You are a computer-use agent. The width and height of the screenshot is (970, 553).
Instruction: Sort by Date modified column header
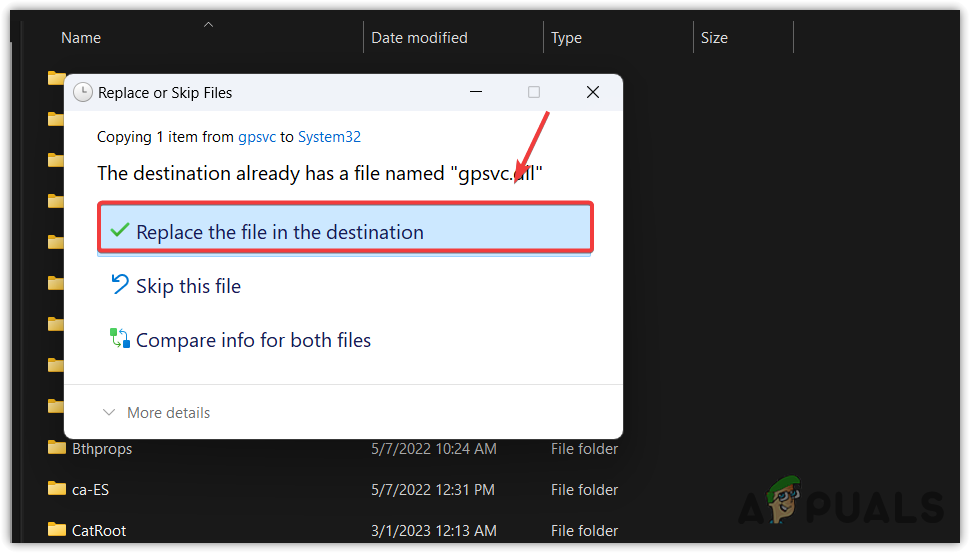point(419,38)
